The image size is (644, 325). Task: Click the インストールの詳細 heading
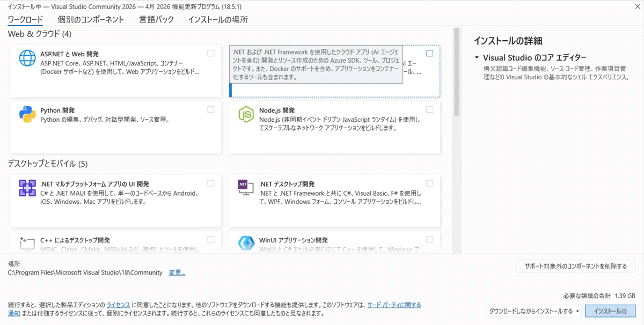[x=508, y=41]
